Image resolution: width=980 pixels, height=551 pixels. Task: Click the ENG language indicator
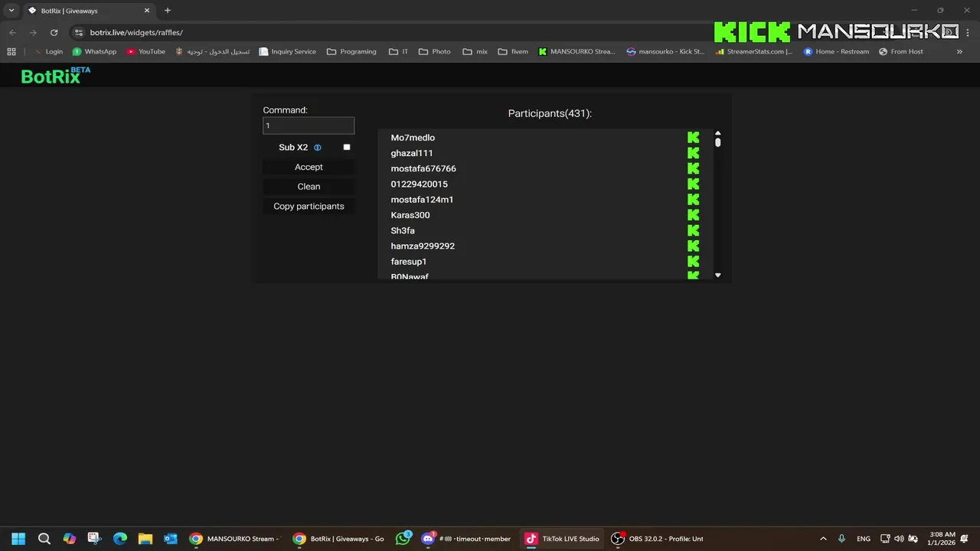coord(864,539)
